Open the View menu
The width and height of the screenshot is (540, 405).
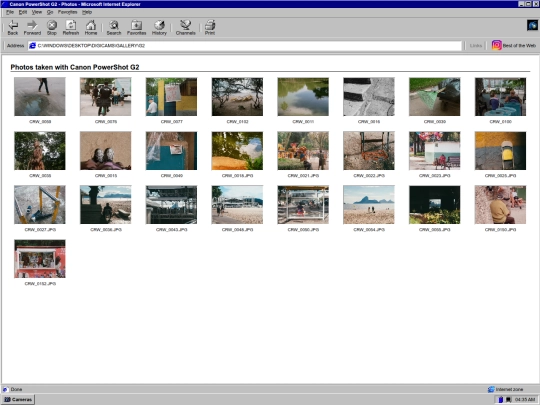coord(37,12)
